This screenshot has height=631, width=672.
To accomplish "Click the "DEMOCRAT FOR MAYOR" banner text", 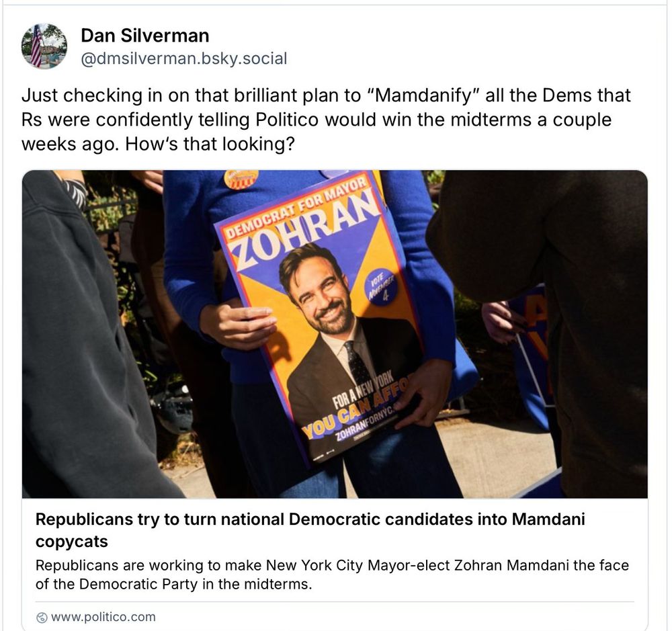I will coord(296,208).
